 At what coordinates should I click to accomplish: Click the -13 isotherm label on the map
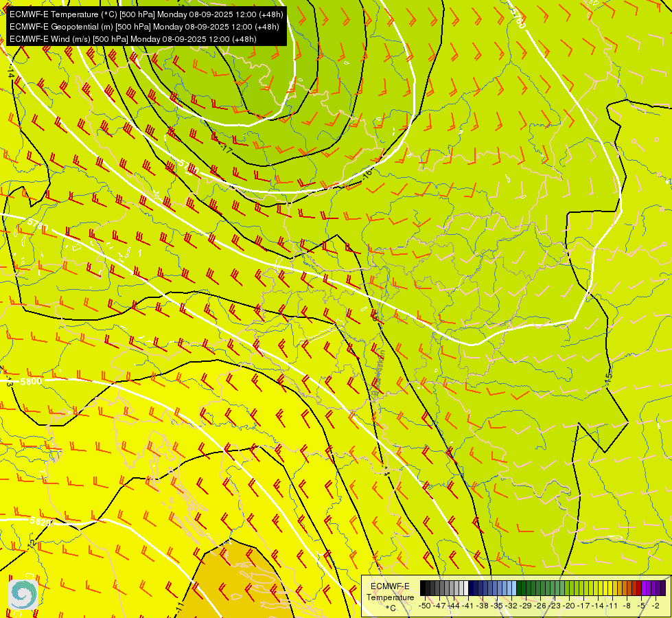[x=10, y=381]
